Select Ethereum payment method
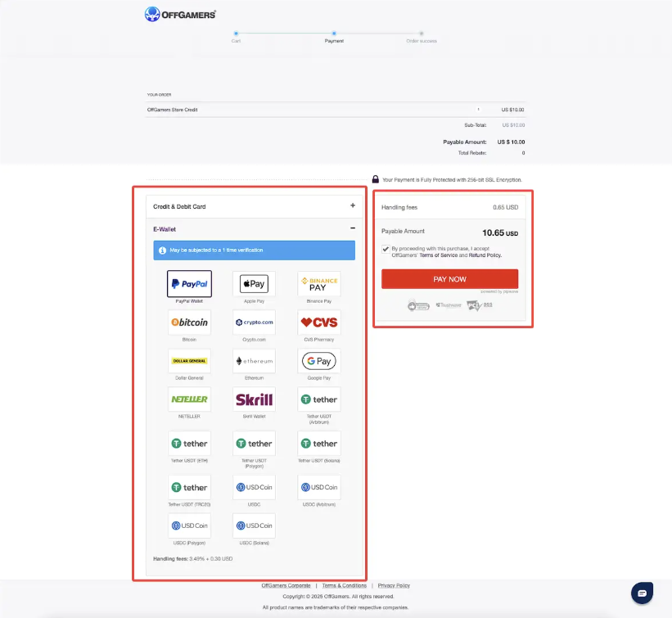The image size is (672, 618). pyautogui.click(x=254, y=361)
